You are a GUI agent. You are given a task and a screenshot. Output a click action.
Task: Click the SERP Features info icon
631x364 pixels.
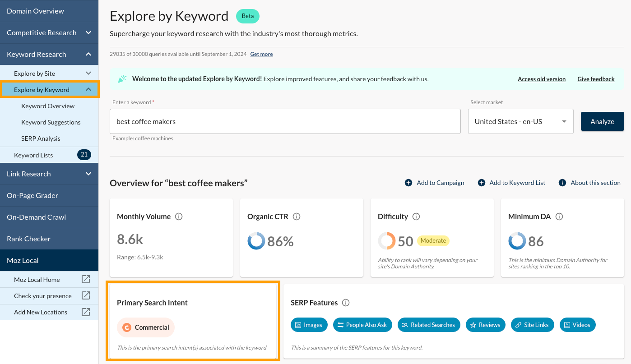(346, 303)
